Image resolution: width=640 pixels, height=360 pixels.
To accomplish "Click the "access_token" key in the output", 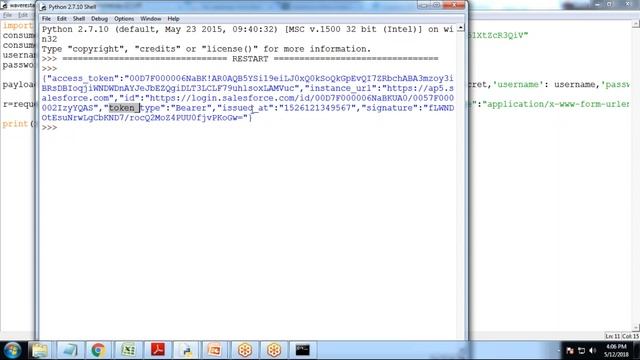I will [x=83, y=78].
